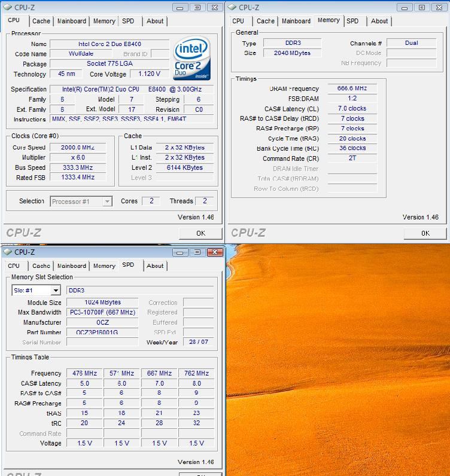The width and height of the screenshot is (450, 476).
Task: Click Module Size value 1024 MBytes
Action: tap(102, 303)
